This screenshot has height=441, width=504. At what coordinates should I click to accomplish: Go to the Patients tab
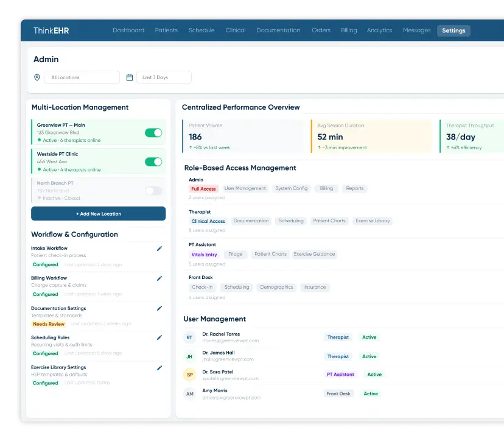(166, 30)
